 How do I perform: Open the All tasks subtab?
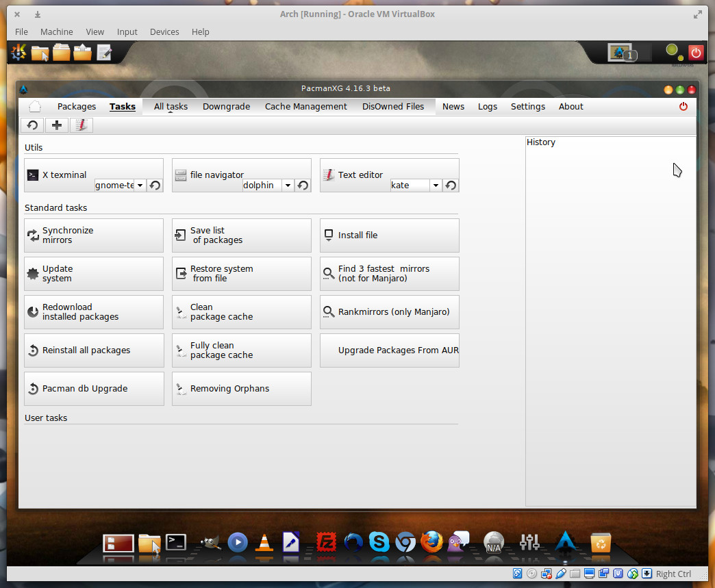point(171,107)
